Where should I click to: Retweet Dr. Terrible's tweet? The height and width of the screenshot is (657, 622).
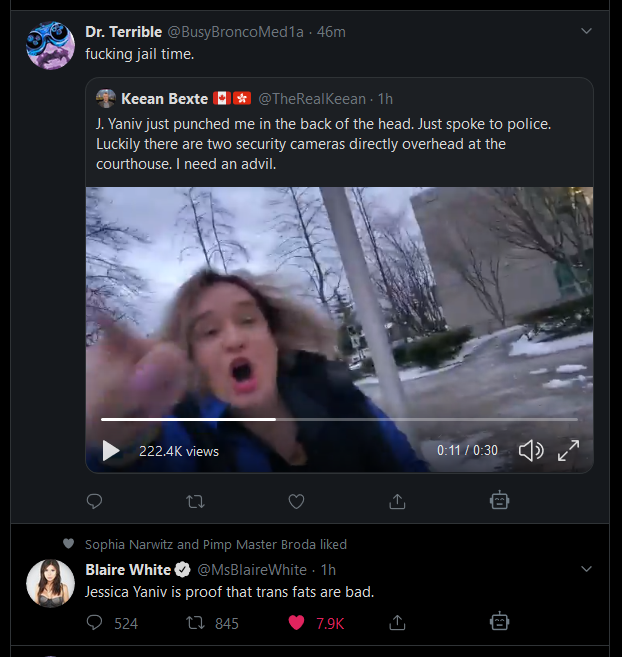click(196, 501)
